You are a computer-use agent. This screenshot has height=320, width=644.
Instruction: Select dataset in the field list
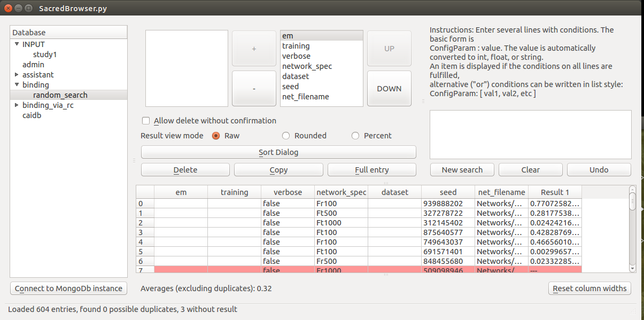pos(322,76)
